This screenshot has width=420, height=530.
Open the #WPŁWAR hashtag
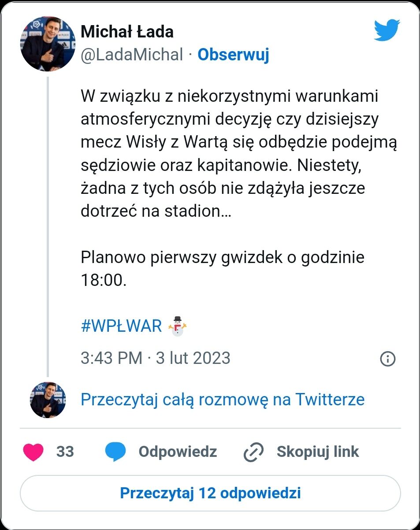coord(122,326)
